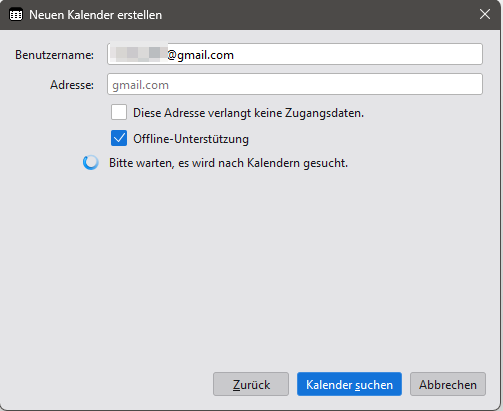The height and width of the screenshot is (411, 503).
Task: Click the 'Offline-Unterstützung' label text
Action: pyautogui.click(x=191, y=139)
